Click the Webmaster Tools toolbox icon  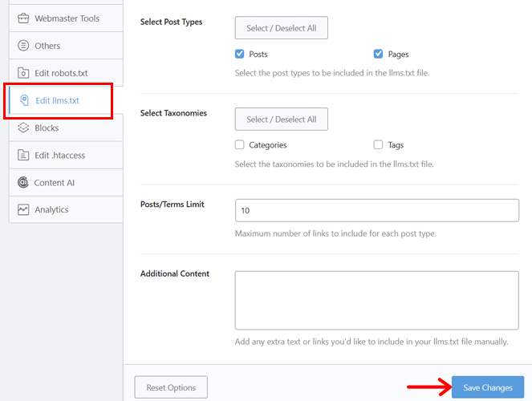23,18
